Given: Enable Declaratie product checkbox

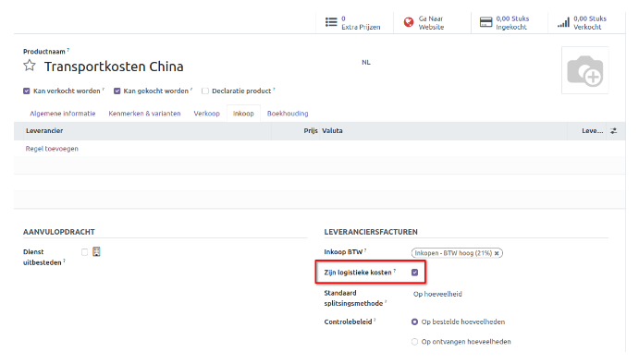Looking at the screenshot, I should tap(205, 91).
